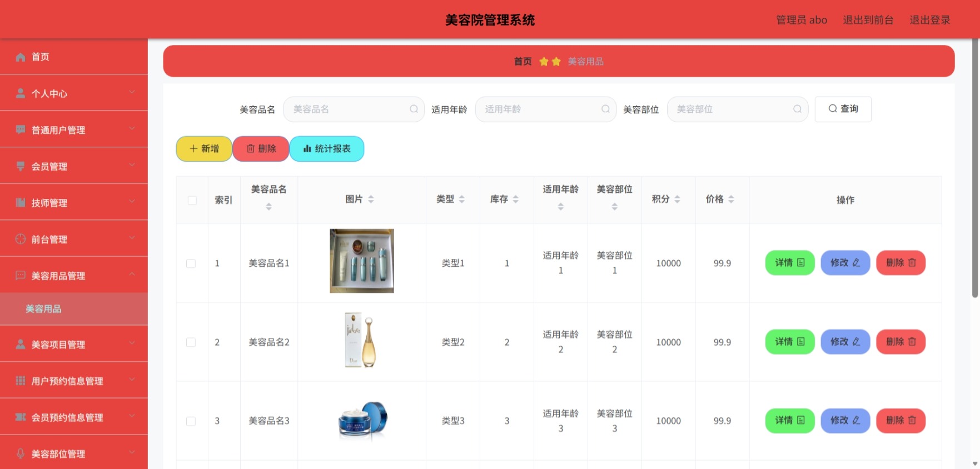Screen dimensions: 980x469
Task: Collapse the 美容用品管理 menu chevron
Action: tap(132, 274)
